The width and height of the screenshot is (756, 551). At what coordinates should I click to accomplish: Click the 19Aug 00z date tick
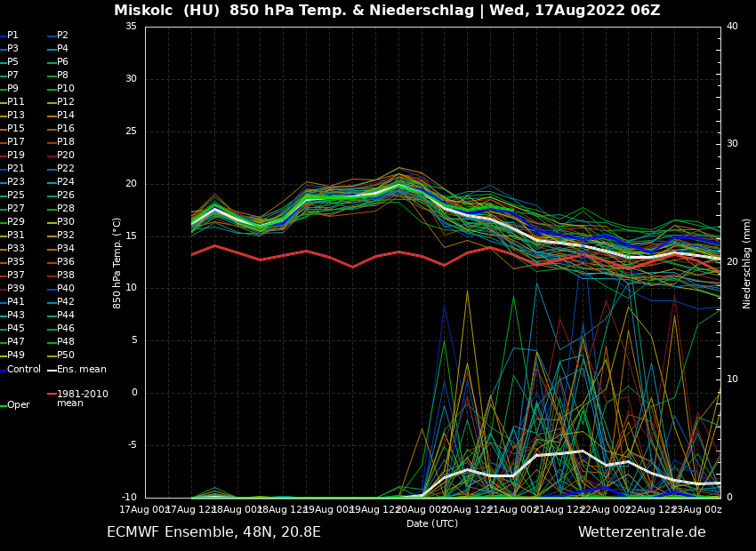330,510
